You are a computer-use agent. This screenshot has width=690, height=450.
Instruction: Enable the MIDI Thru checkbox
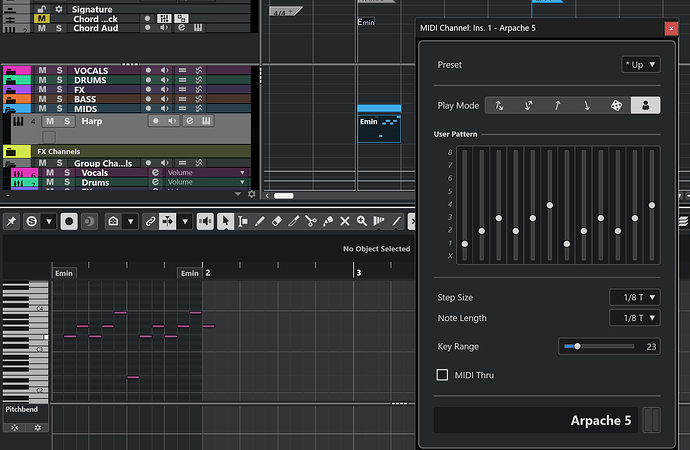click(442, 375)
